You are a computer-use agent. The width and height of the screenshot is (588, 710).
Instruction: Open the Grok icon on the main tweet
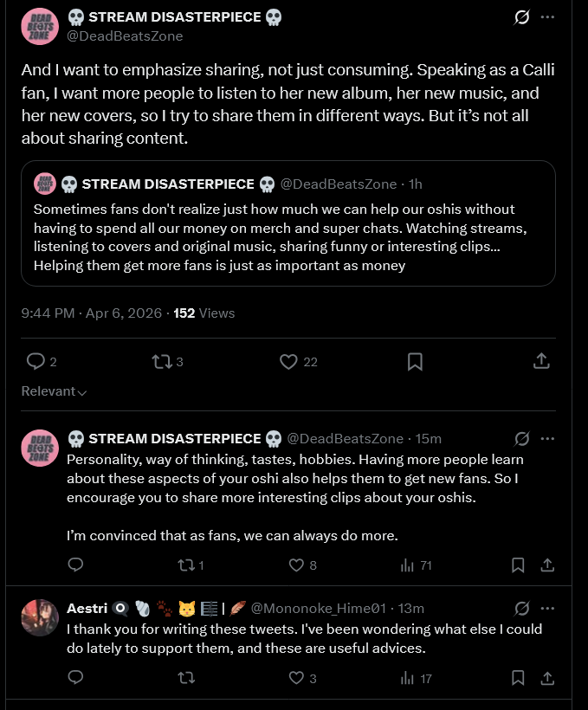(521, 17)
